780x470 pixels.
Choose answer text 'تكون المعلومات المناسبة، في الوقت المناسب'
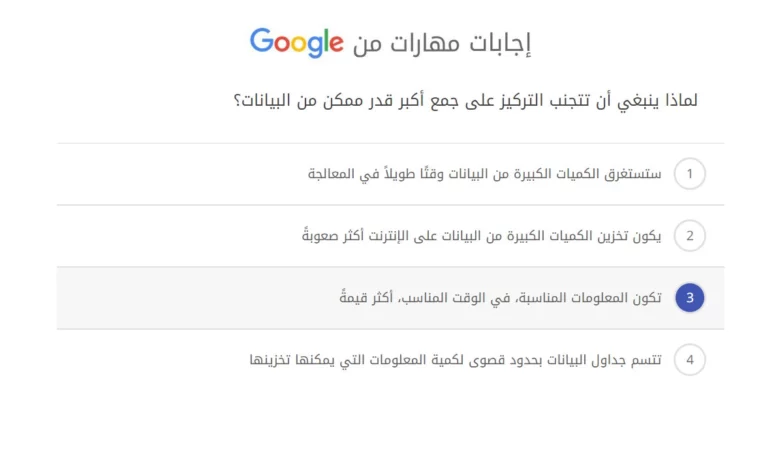499,298
